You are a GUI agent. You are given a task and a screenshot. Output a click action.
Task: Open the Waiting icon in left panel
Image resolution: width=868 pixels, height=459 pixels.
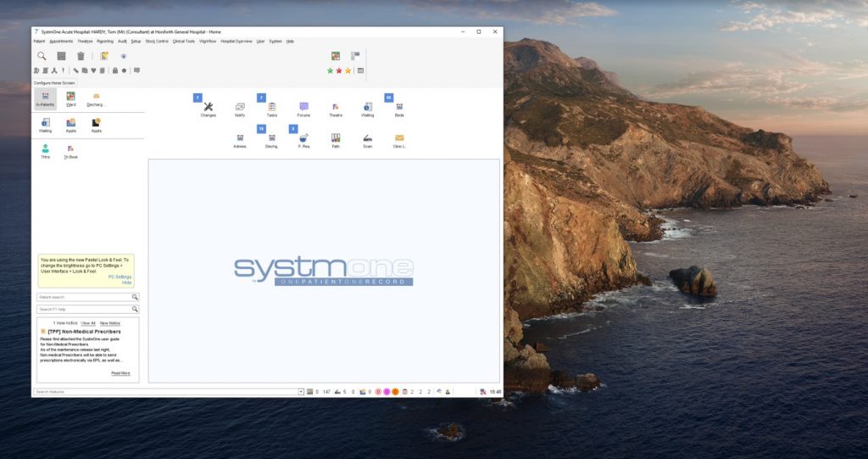[46, 126]
